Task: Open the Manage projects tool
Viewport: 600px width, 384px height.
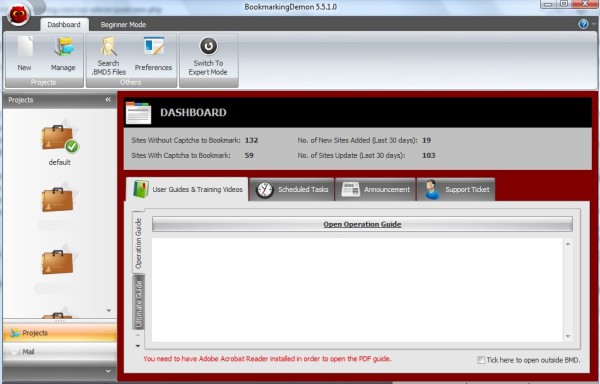Action: point(63,54)
